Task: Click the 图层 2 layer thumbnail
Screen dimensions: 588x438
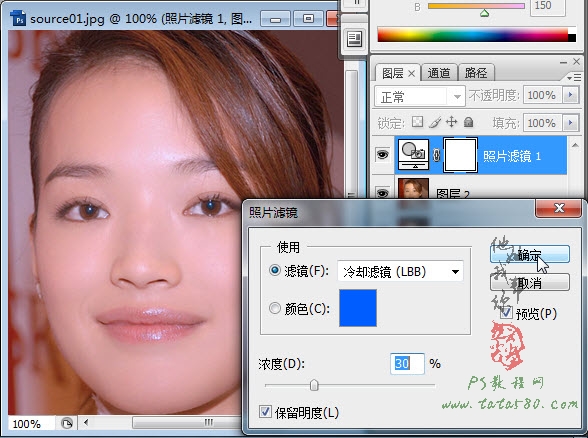Action: (413, 188)
